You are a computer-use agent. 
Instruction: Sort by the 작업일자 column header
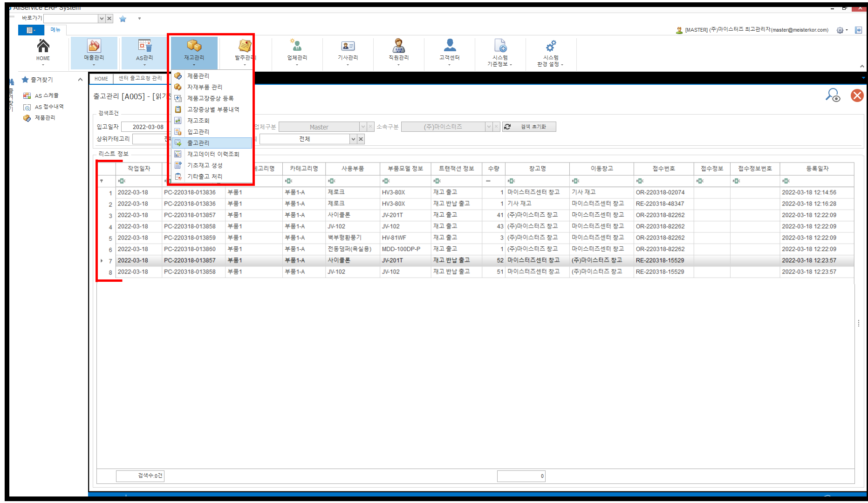point(139,169)
